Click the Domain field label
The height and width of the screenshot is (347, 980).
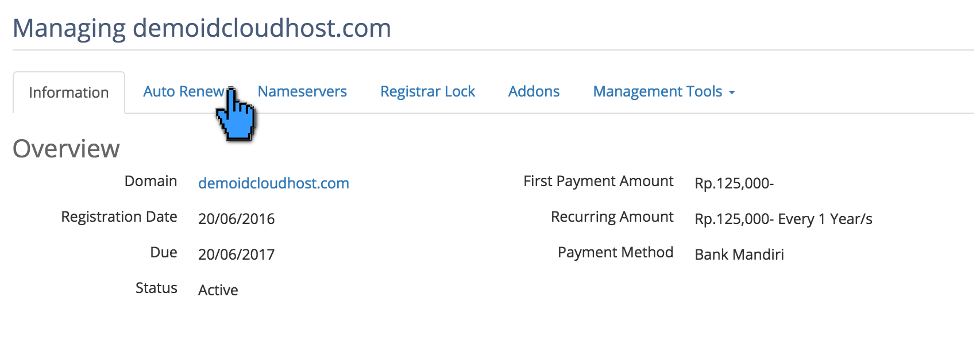[x=151, y=181]
